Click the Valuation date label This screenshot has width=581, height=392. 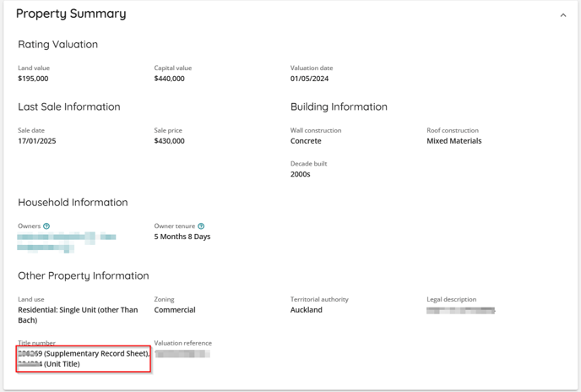312,68
